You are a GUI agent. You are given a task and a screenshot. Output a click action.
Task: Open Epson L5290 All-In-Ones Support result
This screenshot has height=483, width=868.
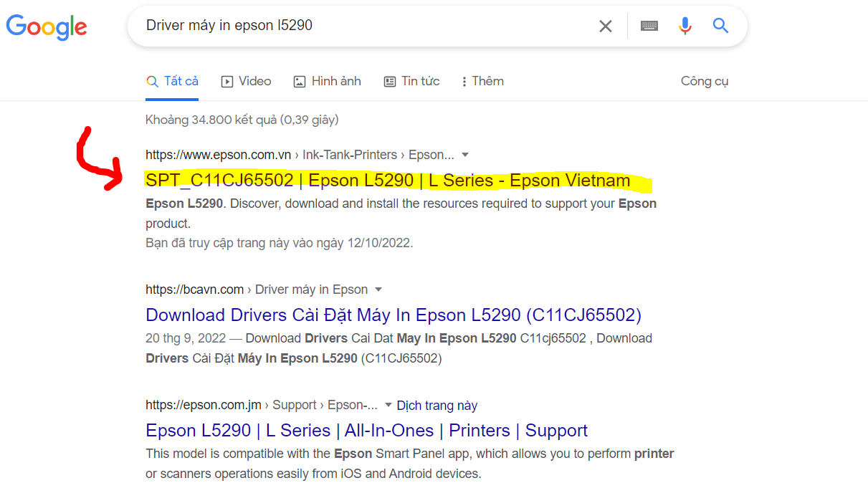coord(366,431)
